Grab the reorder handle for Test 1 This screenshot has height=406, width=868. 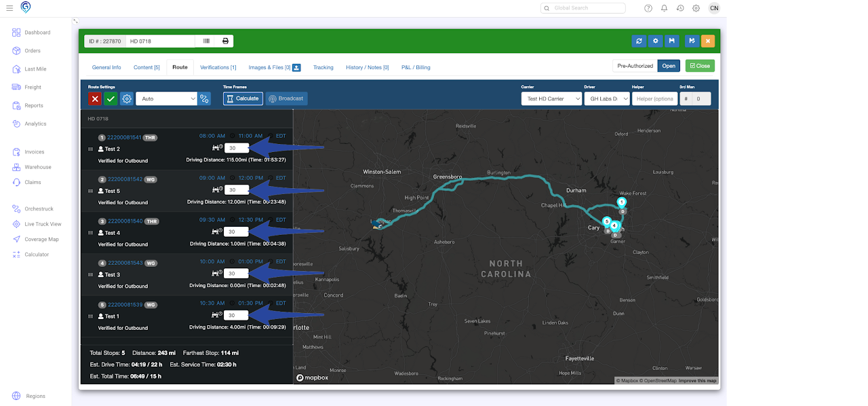coord(91,316)
